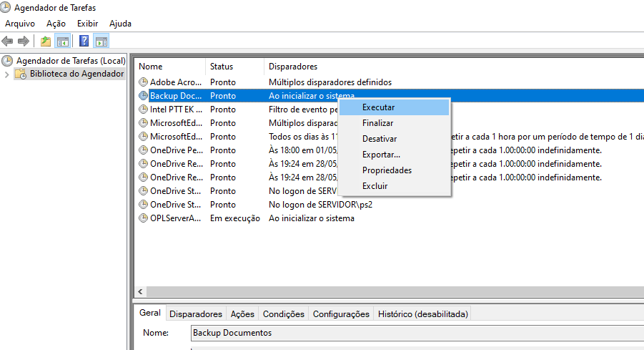Viewport: 644px width, 350px height.
Task: Choose Exportar... in the context menu
Action: coord(394,155)
